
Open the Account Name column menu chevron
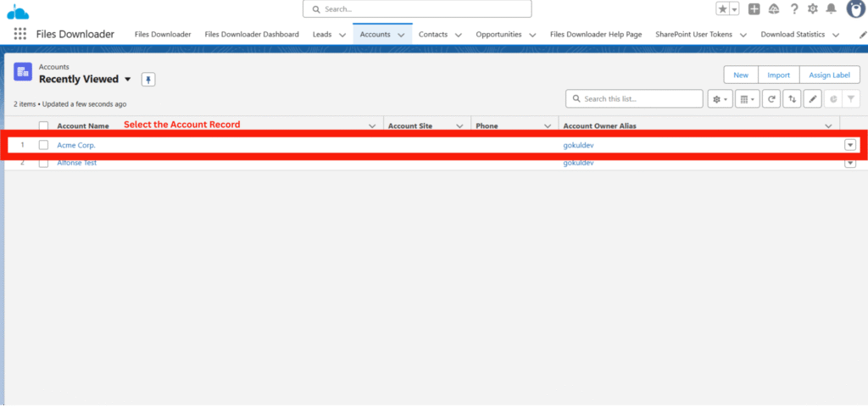(x=372, y=126)
